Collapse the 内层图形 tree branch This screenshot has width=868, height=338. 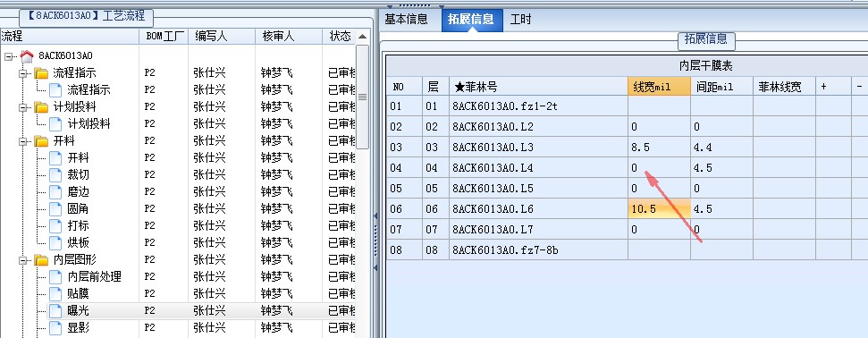[22, 260]
